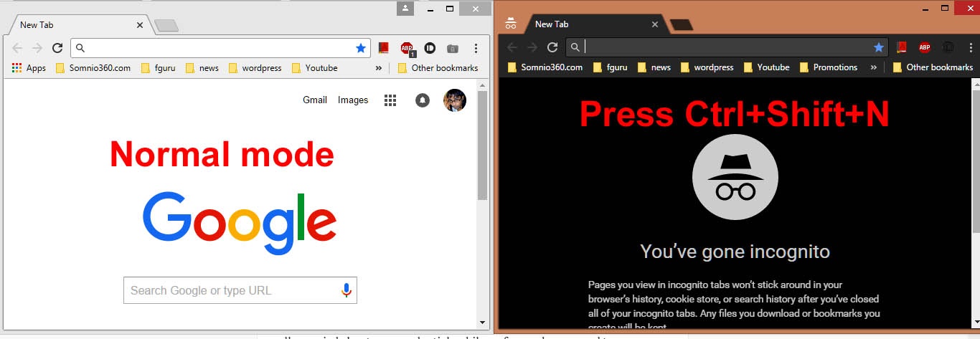Click the Google logo
980x339 pixels.
click(x=239, y=223)
